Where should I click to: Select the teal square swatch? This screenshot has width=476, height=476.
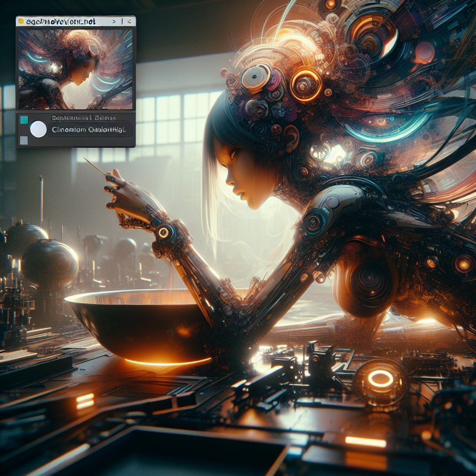click(23, 120)
